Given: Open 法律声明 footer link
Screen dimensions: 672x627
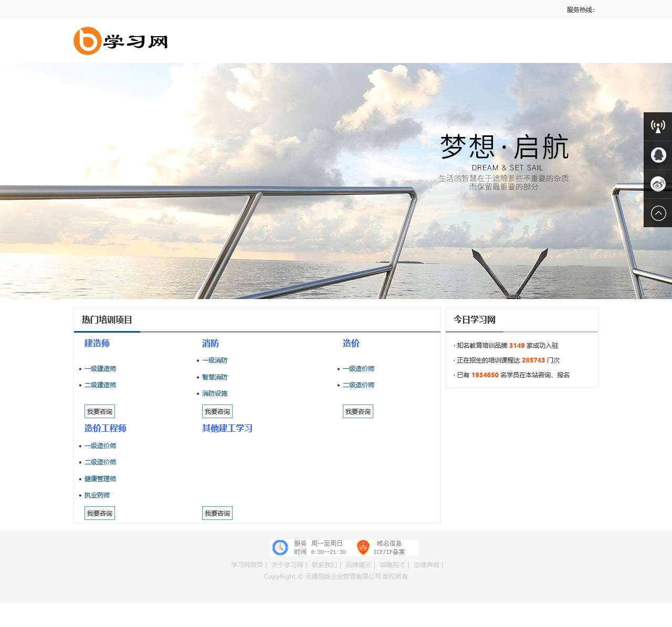Looking at the screenshot, I should pyautogui.click(x=426, y=565).
